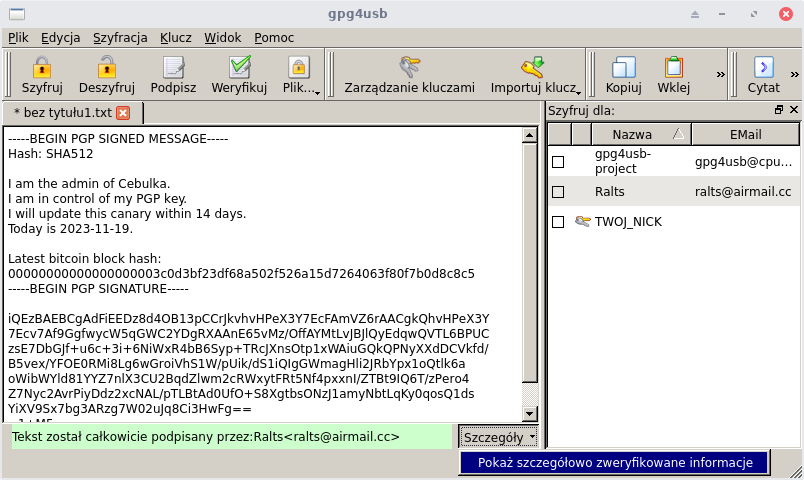This screenshot has width=804, height=480.
Task: Close the bez tytułu1.txt tab
Action: (123, 113)
